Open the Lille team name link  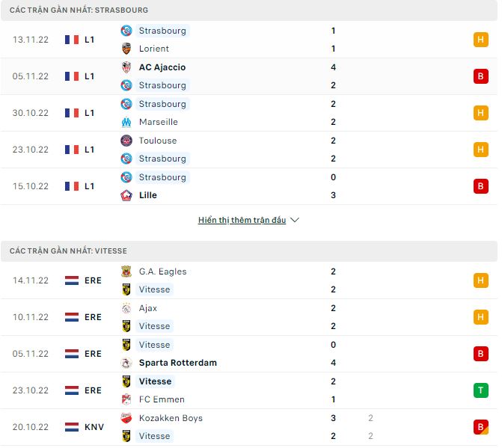click(147, 195)
